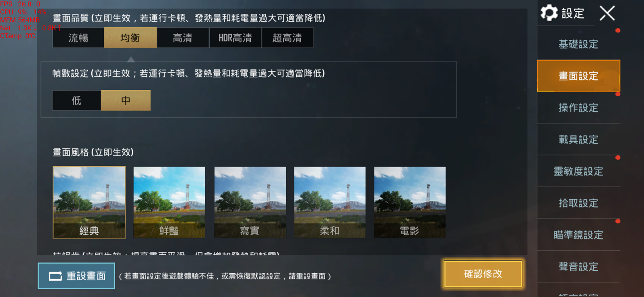Choose the 經典 style thumbnail

89,202
